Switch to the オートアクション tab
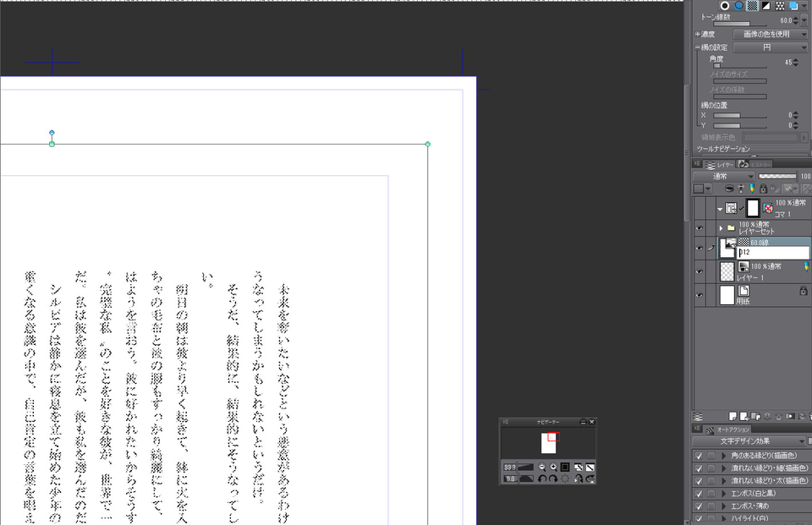812x525 pixels. coord(728,429)
